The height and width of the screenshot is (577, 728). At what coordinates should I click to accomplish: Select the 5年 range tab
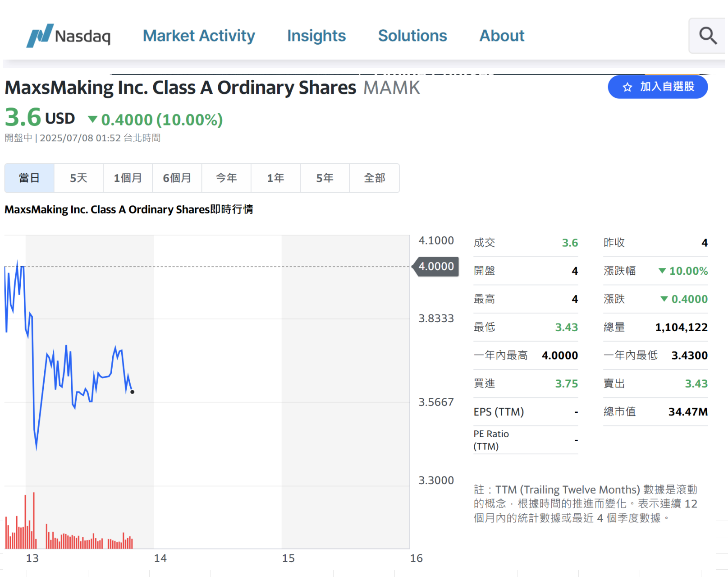325,178
